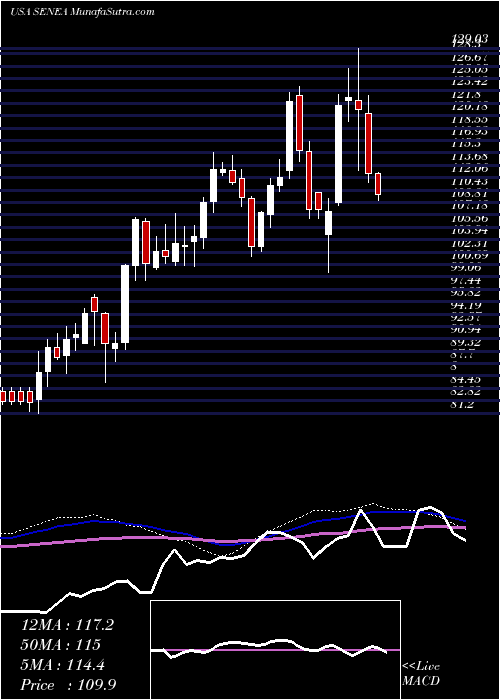This screenshot has height=700, width=500.
Task: Select the 110.43 price axis label
Action: 469,182
